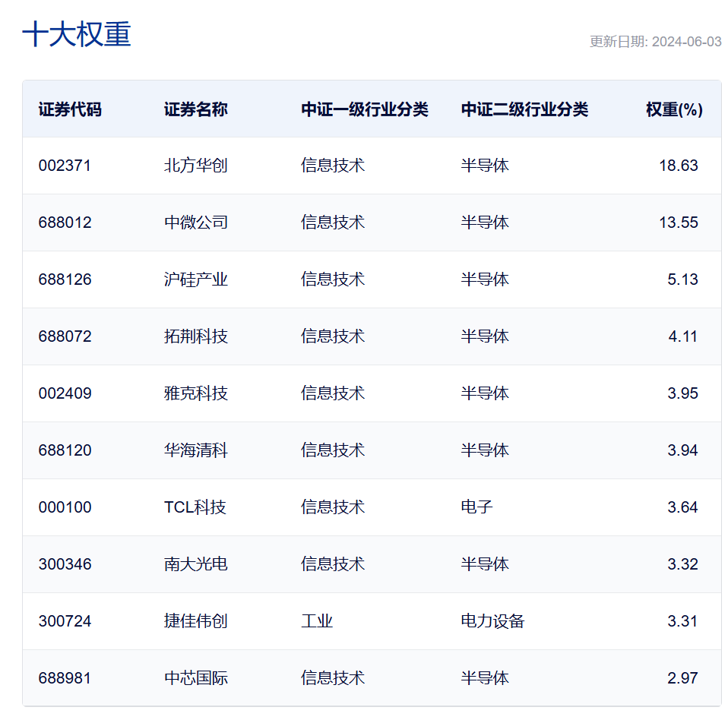This screenshot has width=728, height=723.
Task: Click 半导体 in the 中芯国际 row
Action: pyautogui.click(x=484, y=678)
